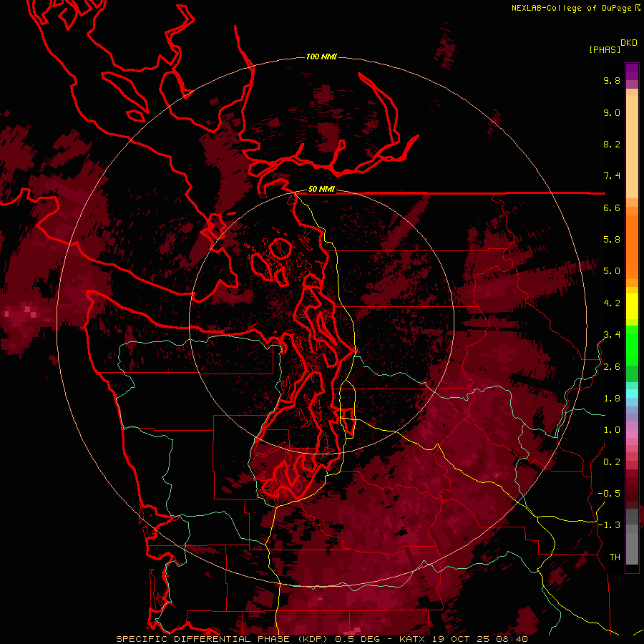The image size is (644, 644).
Task: Pick the yellow segment of color scale
Action: coord(632,306)
